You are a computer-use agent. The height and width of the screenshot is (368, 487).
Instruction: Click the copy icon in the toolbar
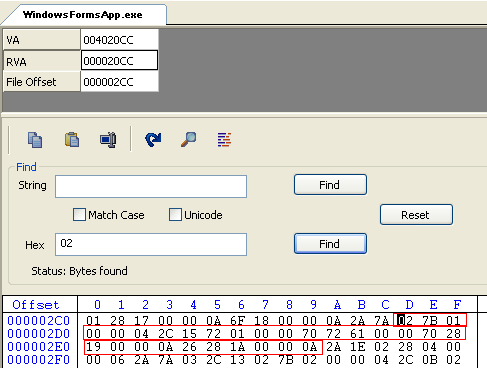(35, 140)
